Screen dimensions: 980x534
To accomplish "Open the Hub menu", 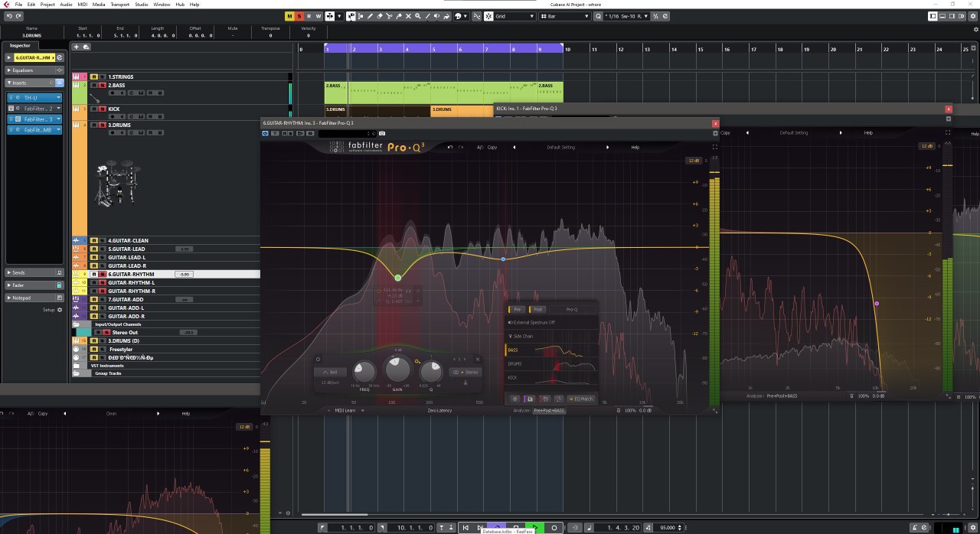I will pyautogui.click(x=180, y=4).
